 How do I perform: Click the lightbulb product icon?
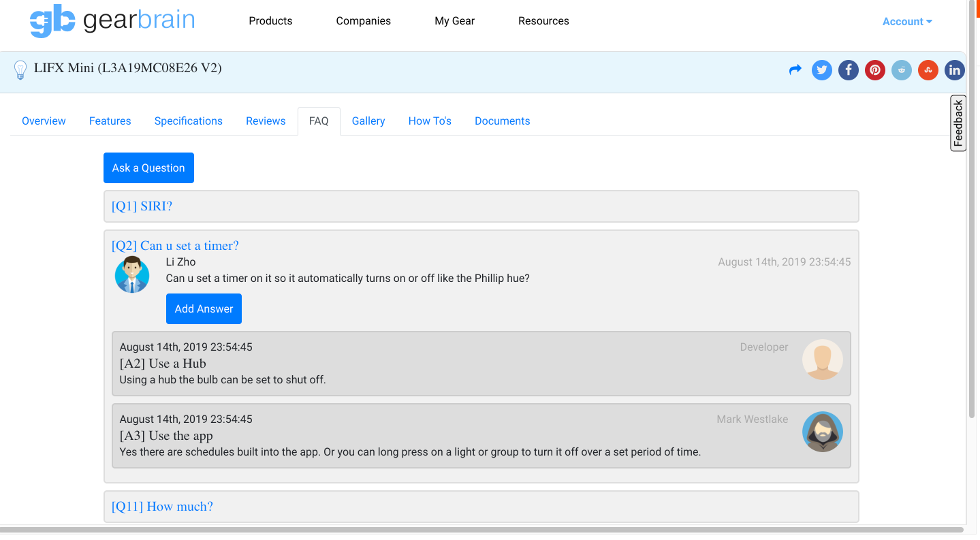[20, 69]
